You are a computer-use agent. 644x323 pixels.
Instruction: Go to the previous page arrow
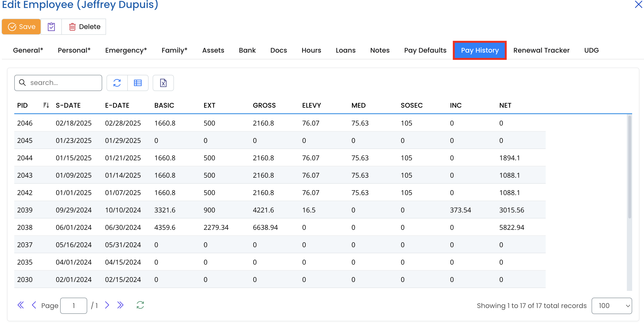(x=34, y=305)
